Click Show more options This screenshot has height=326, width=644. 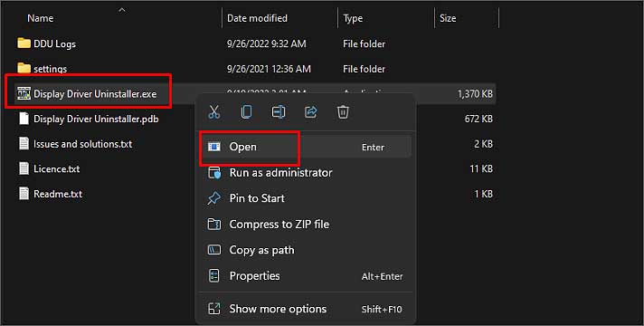coord(306,309)
